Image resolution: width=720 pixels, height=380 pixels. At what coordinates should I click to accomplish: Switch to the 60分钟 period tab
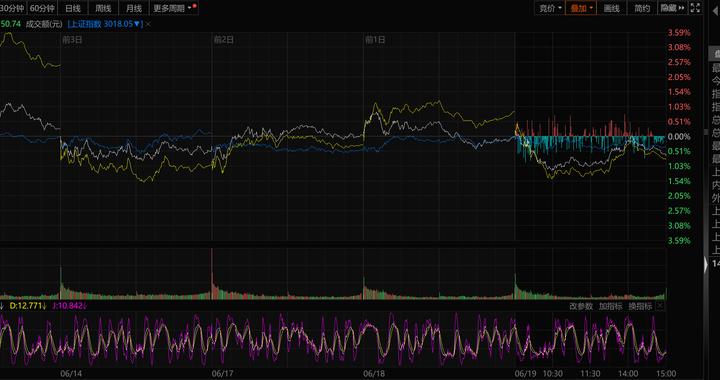(x=42, y=8)
